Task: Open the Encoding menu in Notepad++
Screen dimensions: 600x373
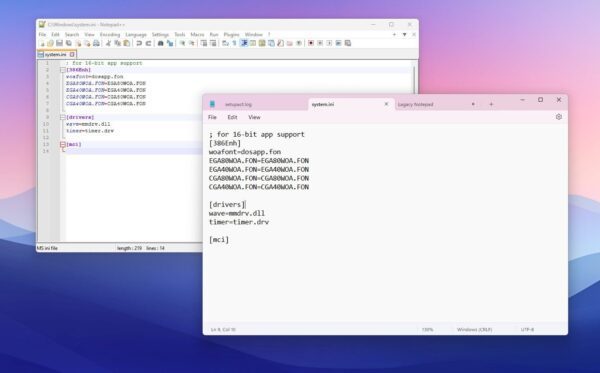Action: click(x=110, y=34)
